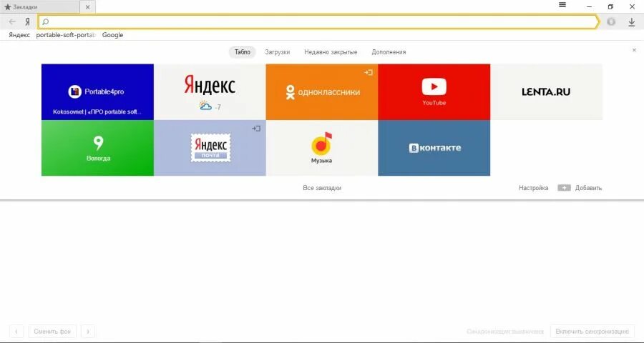This screenshot has height=343, width=644.
Task: Click the login icon on Одноклассники tile
Action: [x=369, y=73]
